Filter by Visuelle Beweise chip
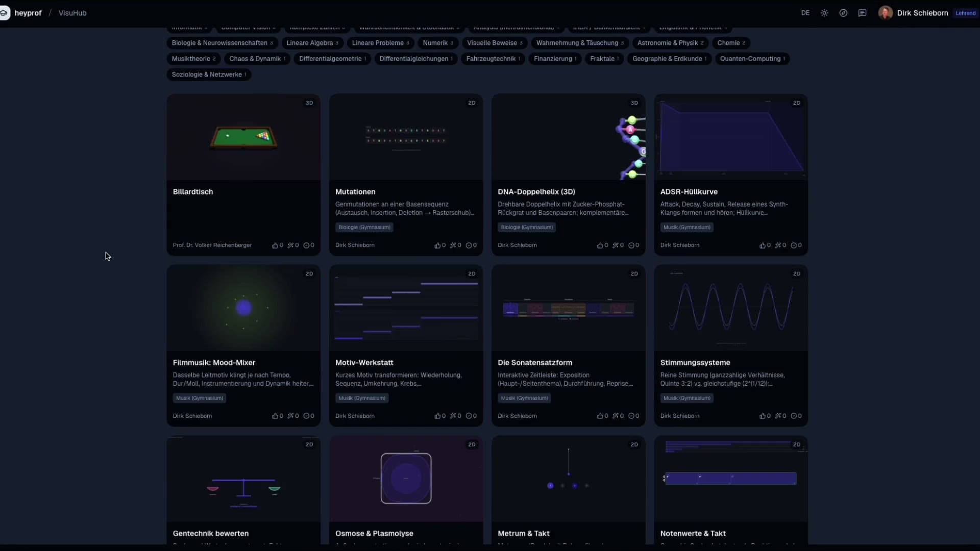Viewport: 980px width, 551px height. (x=495, y=43)
